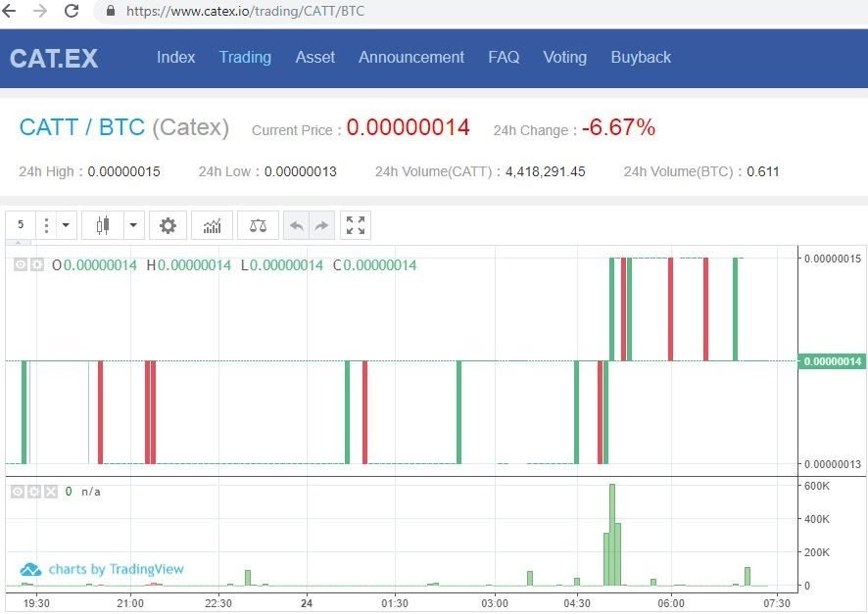The image size is (868, 614).
Task: Click the candlestick chart style icon
Action: 103,225
